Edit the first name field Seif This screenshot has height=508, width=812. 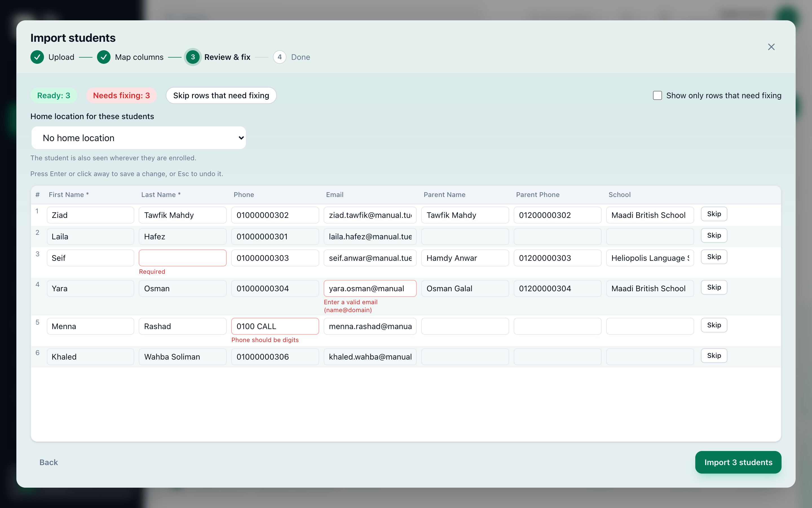(91, 258)
